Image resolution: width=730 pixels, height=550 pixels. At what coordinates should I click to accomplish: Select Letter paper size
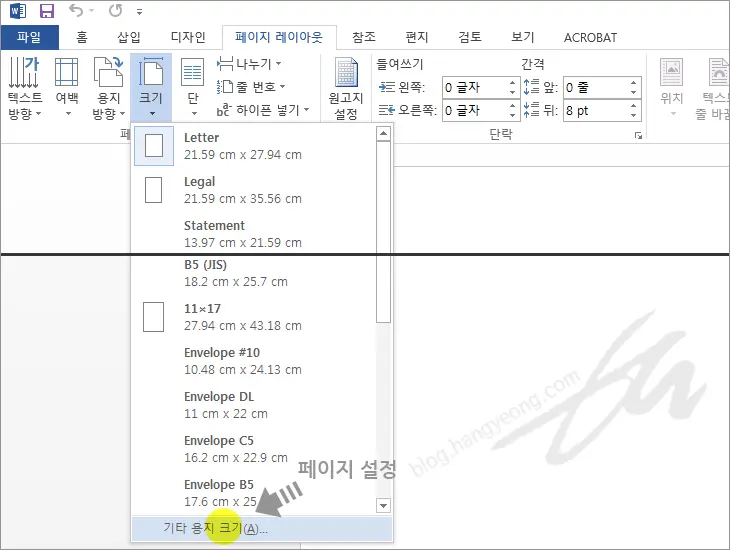pyautogui.click(x=254, y=146)
